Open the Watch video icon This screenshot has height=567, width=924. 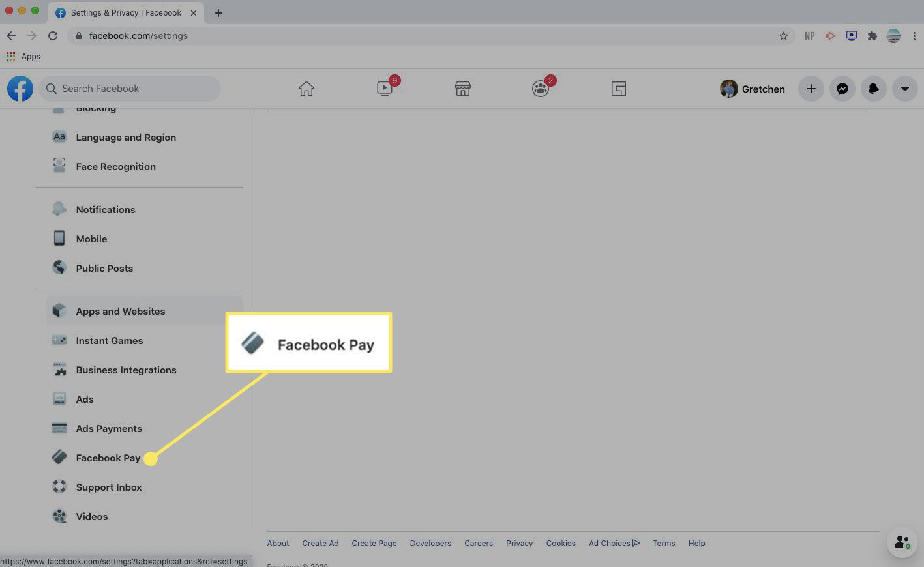pos(385,89)
